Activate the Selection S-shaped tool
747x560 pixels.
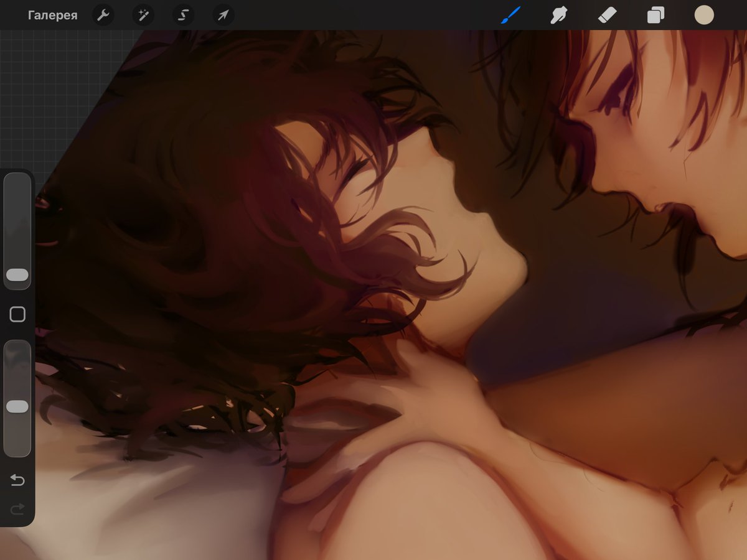pos(184,15)
